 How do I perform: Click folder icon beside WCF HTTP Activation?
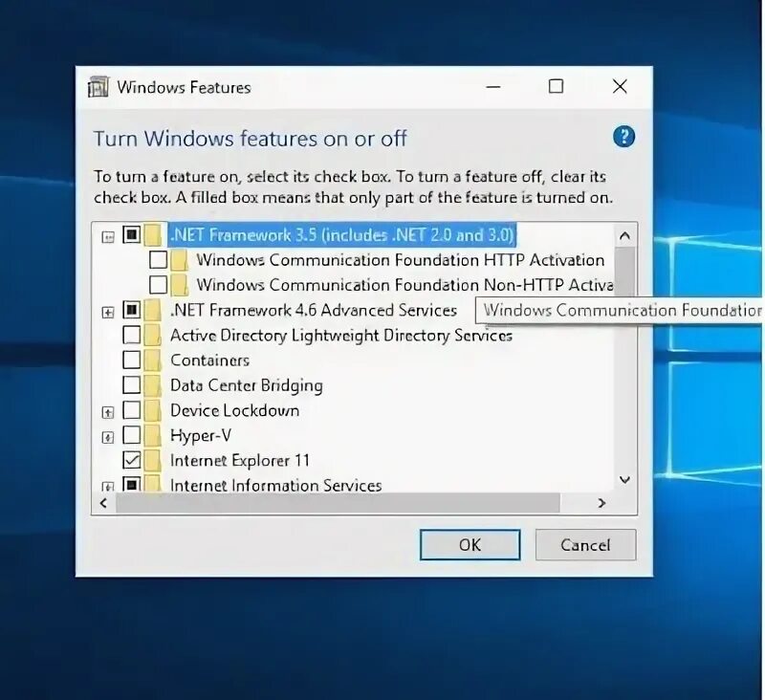(180, 260)
